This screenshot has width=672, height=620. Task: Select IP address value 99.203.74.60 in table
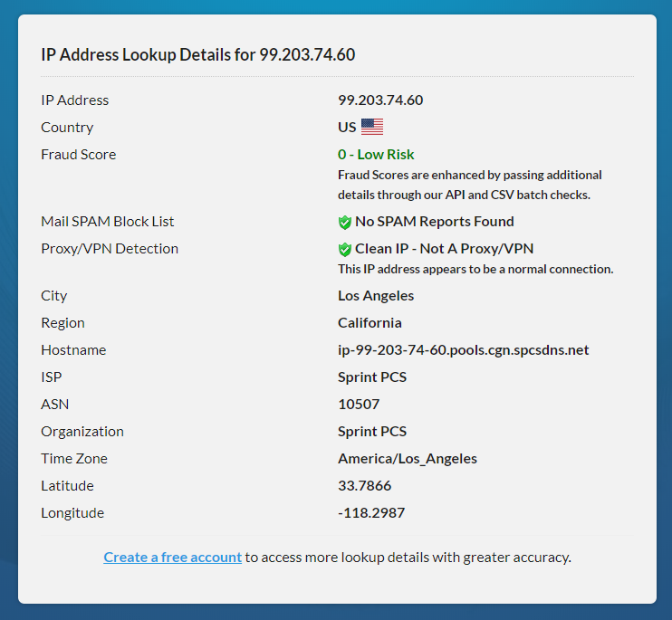(x=380, y=100)
